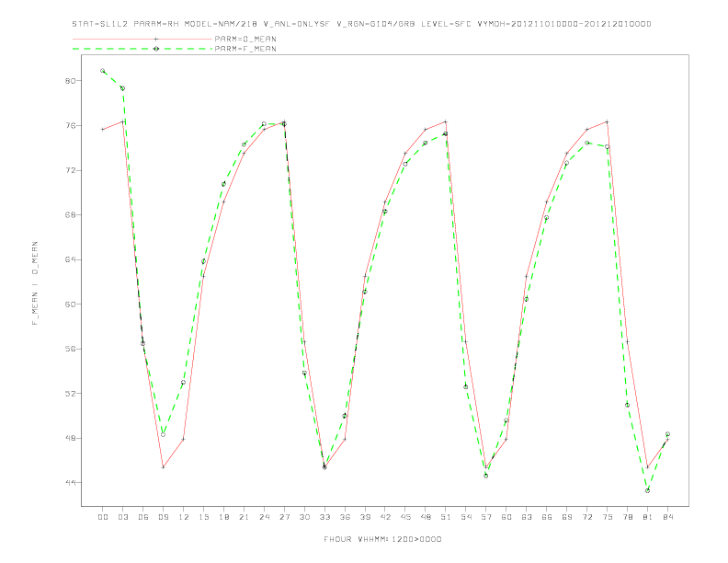Viewport: 728px width, 563px height.
Task: Click the x-axis hour label 51
Action: 446,517
